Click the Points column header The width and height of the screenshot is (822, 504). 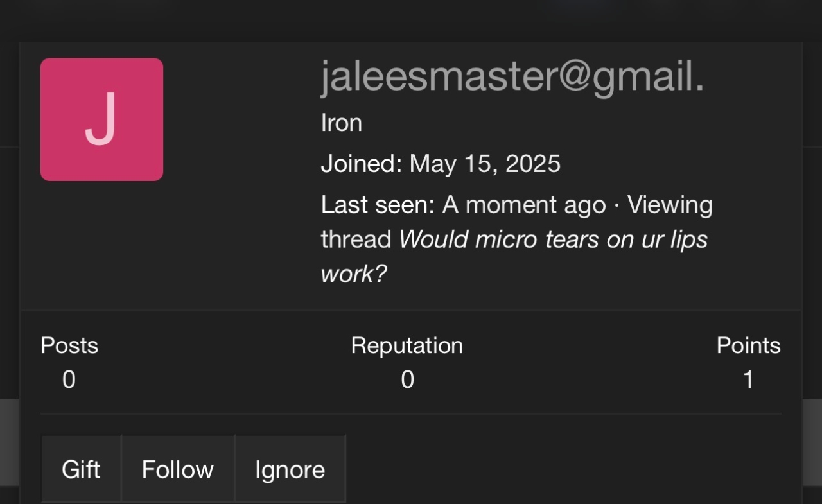click(748, 345)
